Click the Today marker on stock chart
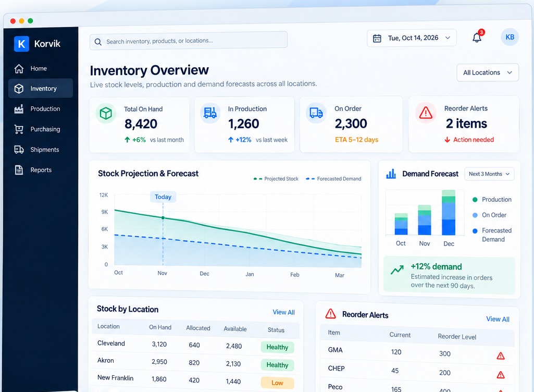 click(x=163, y=197)
